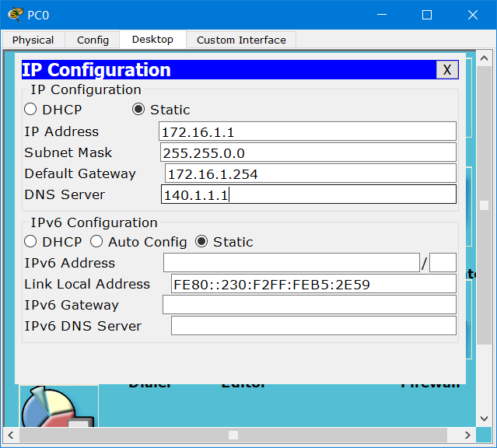Viewport: 497px width, 448px height.
Task: Click the DNS Server field
Action: click(309, 194)
